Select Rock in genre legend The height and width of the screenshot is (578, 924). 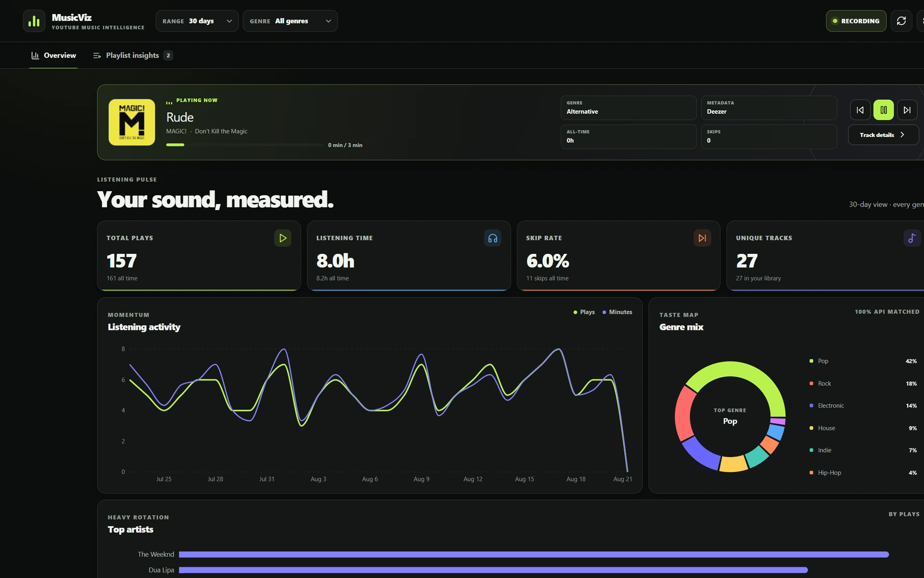(863, 383)
